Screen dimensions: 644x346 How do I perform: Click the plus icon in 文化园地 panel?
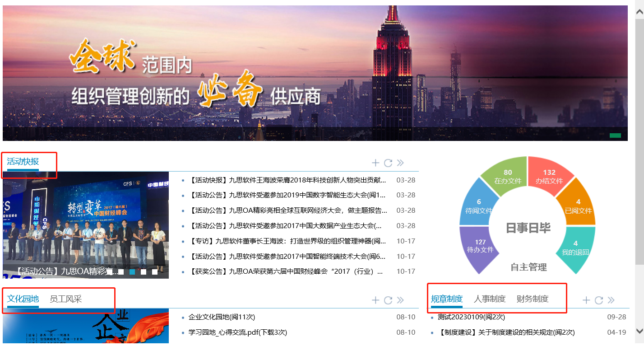coord(375,300)
